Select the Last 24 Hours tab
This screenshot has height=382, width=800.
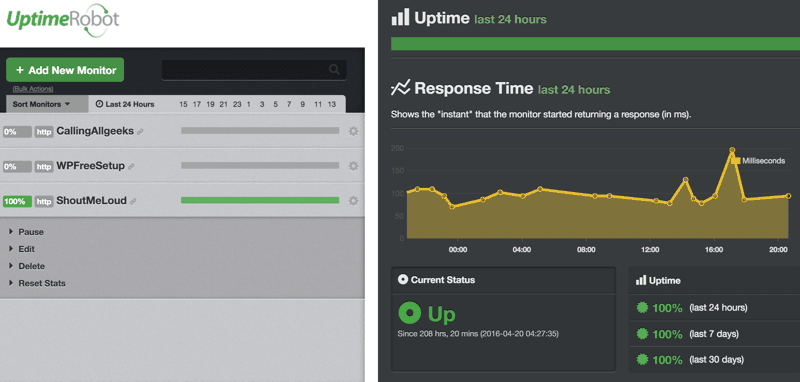point(125,104)
